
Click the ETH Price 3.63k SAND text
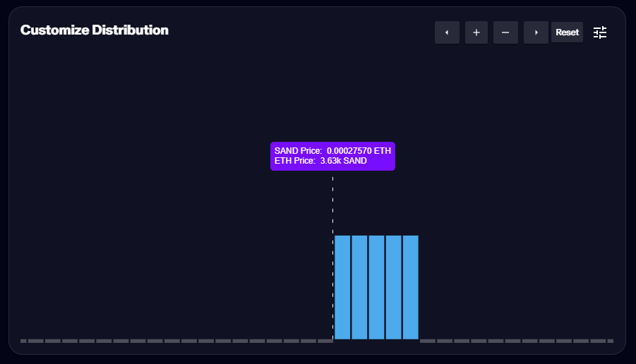(x=320, y=161)
